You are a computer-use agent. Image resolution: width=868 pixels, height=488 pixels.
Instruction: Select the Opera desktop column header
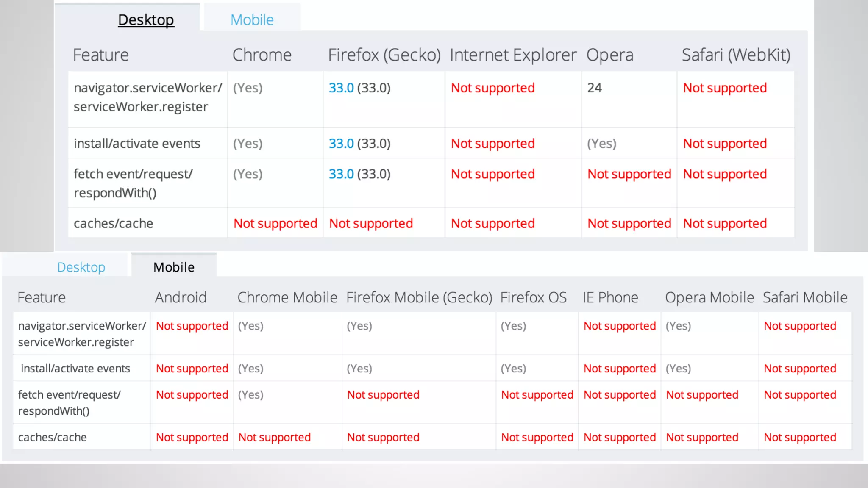pyautogui.click(x=610, y=55)
